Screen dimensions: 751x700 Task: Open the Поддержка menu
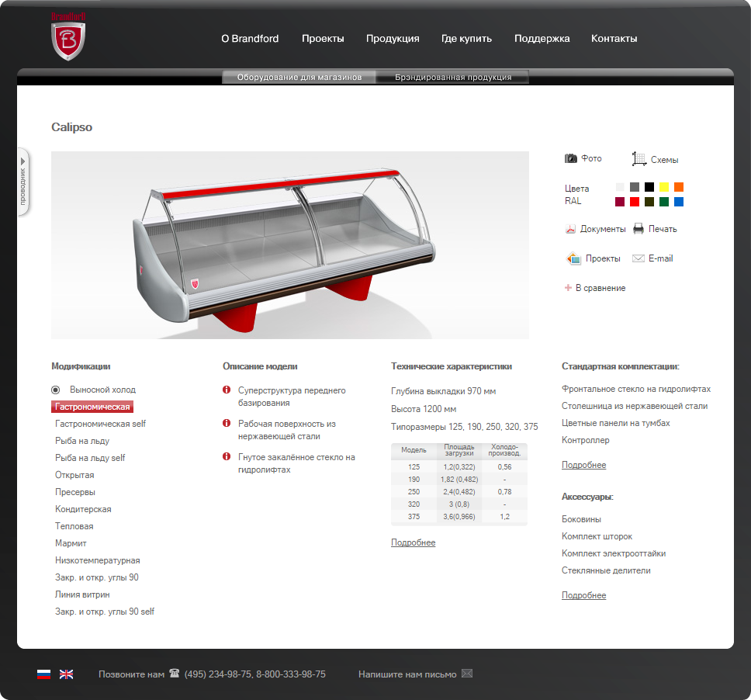(x=542, y=38)
